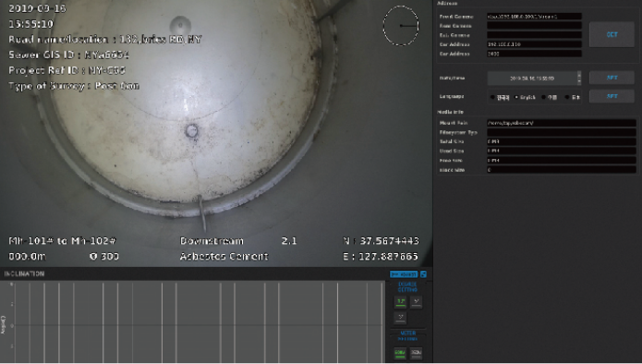
Task: Click the Mount Path field in Media Info
Action: click(x=562, y=123)
